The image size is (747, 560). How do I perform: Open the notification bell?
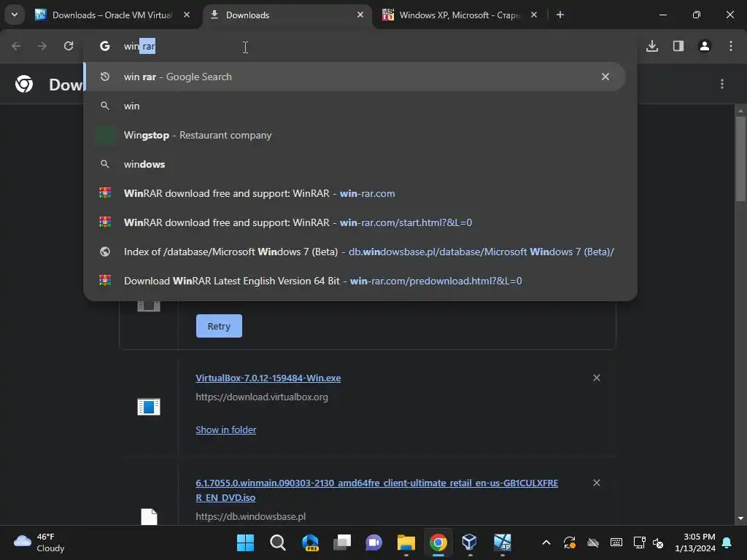coord(727,542)
